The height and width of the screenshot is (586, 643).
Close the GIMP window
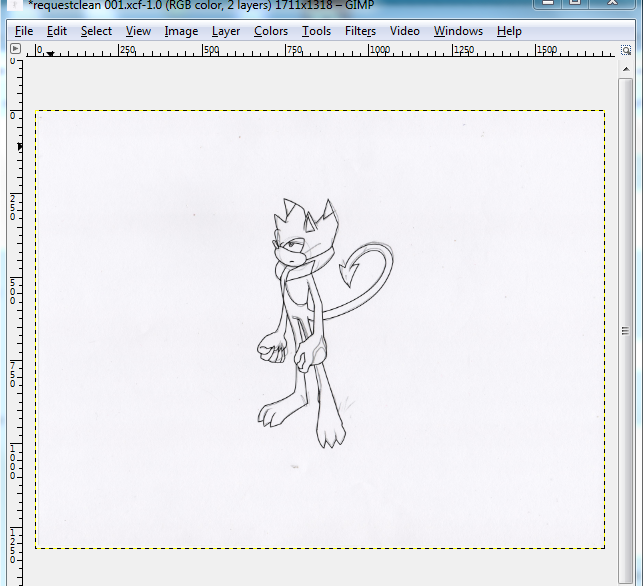click(x=612, y=3)
